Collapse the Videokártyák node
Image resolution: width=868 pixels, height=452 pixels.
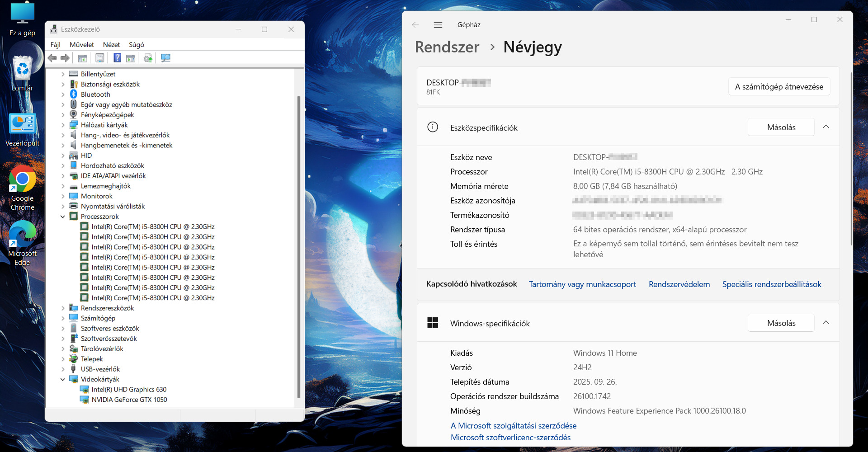[x=63, y=379]
